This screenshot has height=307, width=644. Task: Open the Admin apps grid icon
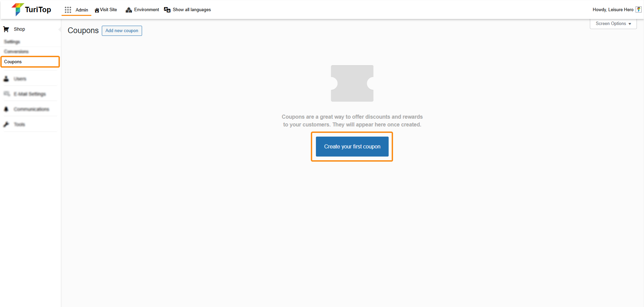(x=68, y=10)
